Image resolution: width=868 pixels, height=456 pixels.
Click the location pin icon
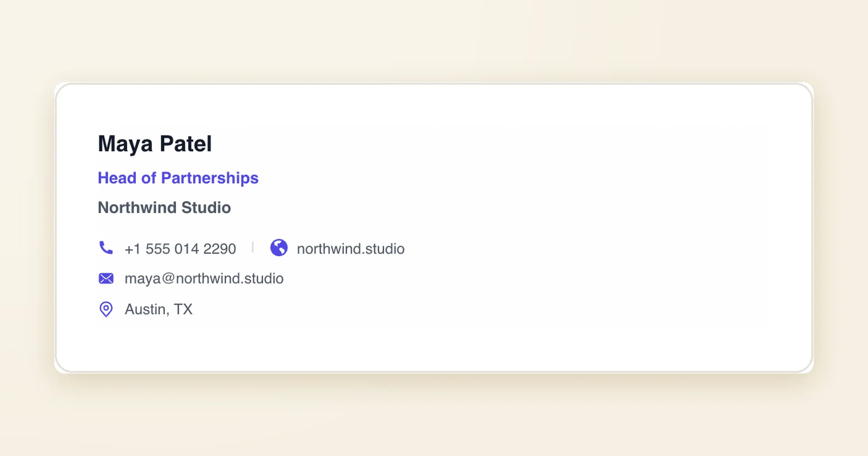(x=106, y=309)
